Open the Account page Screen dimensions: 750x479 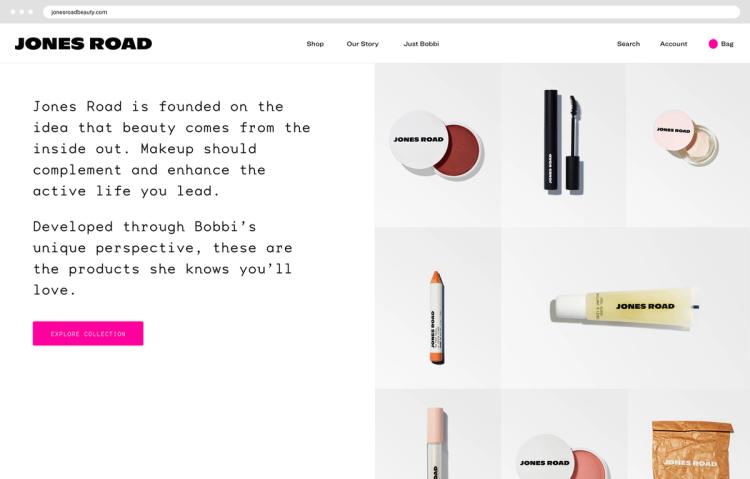tap(673, 44)
